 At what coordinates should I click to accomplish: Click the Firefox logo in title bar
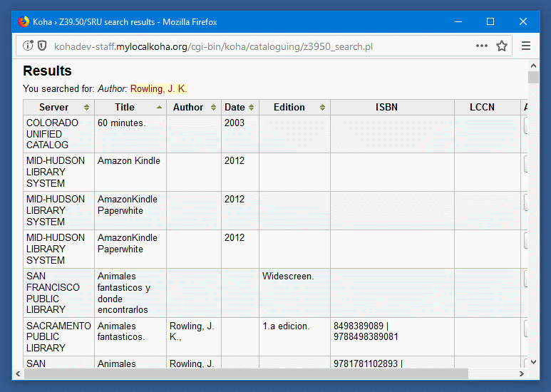pyautogui.click(x=24, y=22)
